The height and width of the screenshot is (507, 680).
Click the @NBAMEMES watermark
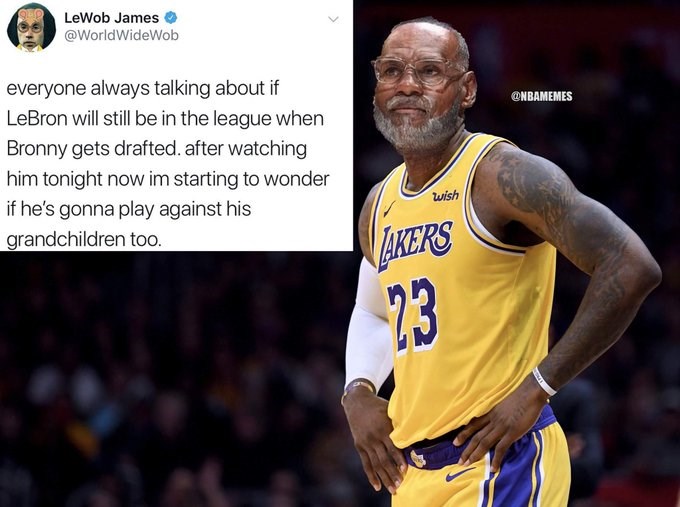pos(542,96)
